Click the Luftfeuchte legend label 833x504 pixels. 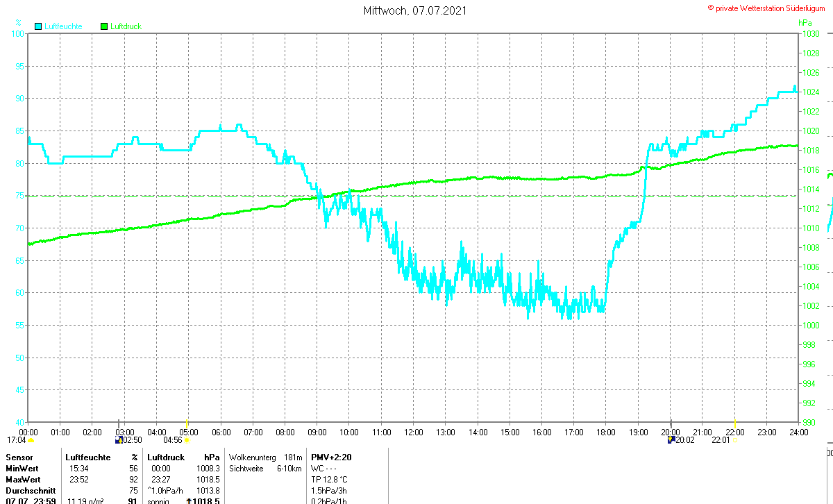(62, 26)
